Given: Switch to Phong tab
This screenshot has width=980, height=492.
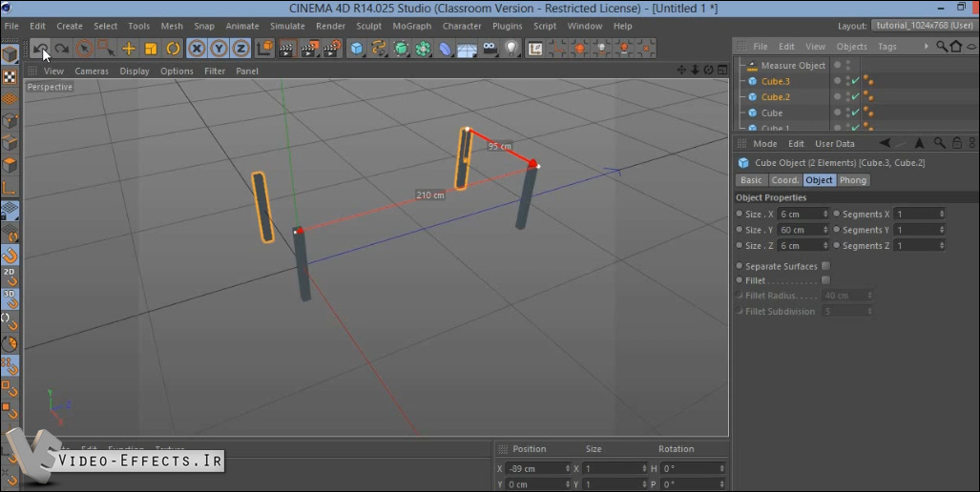Looking at the screenshot, I should (853, 180).
